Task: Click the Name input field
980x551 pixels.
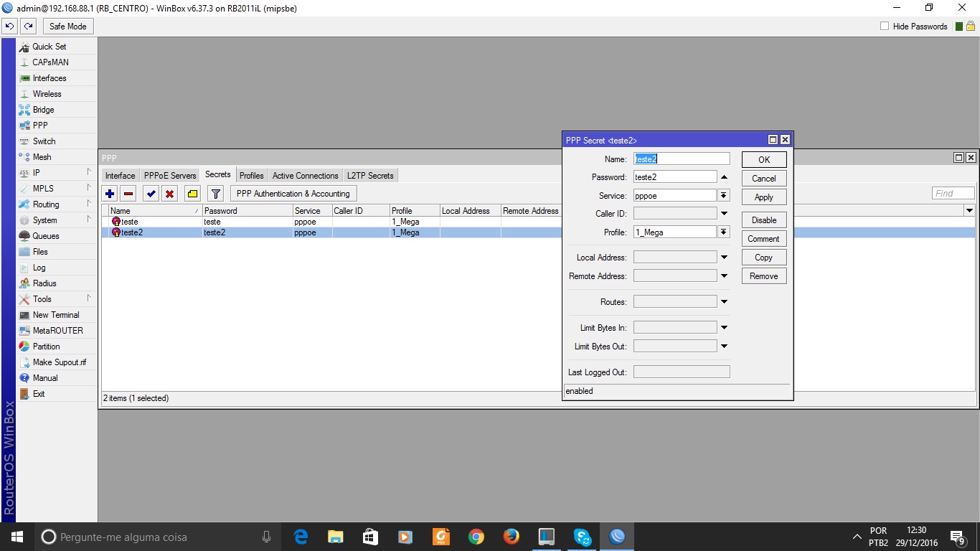Action: click(682, 159)
